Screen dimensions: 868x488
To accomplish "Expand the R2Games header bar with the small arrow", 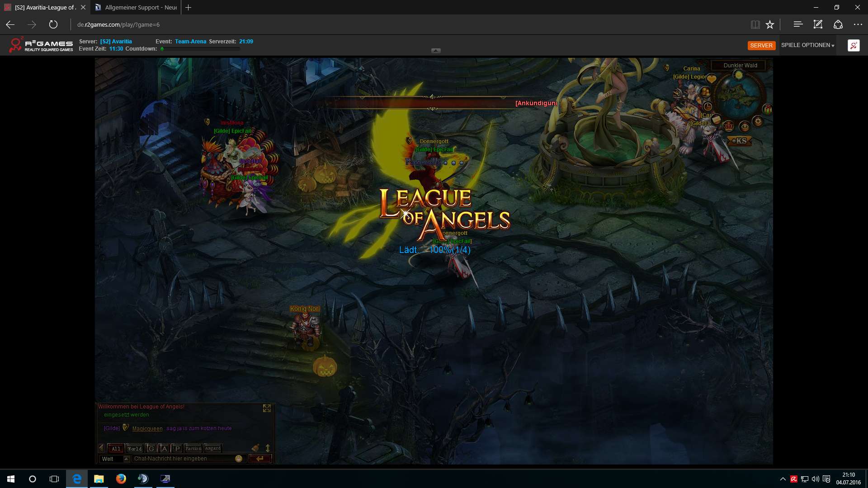I will [436, 51].
